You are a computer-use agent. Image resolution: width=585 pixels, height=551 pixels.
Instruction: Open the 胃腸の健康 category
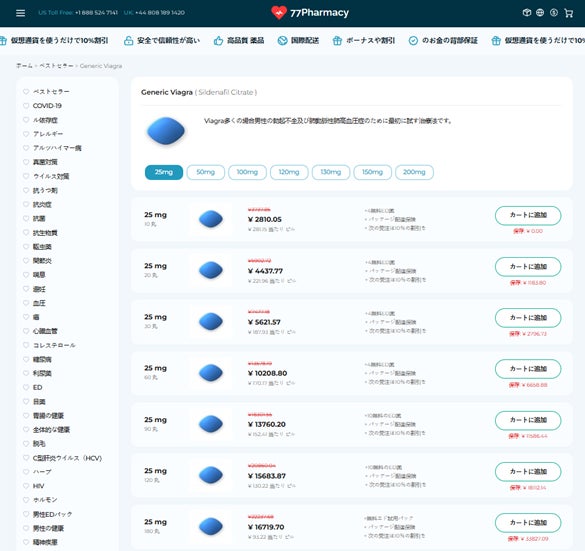(48, 416)
